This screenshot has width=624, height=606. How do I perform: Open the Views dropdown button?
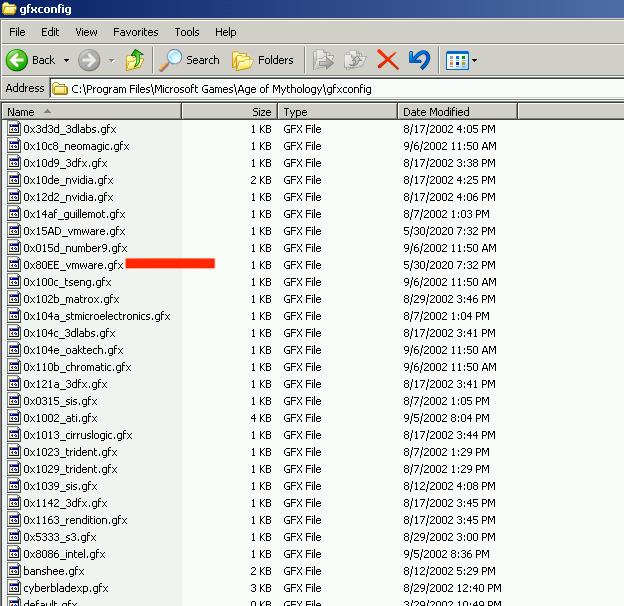tap(461, 60)
